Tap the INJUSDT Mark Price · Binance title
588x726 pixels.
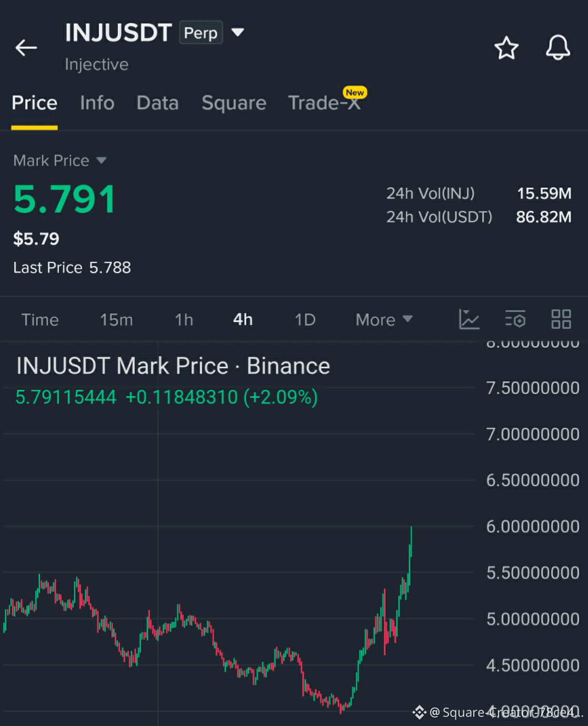(173, 366)
